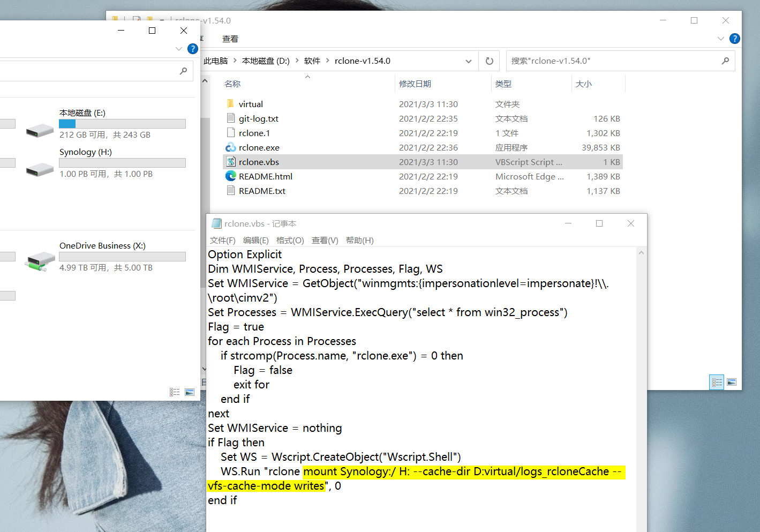Switch rclone folder to details view
The height and width of the screenshot is (532, 760).
click(717, 382)
